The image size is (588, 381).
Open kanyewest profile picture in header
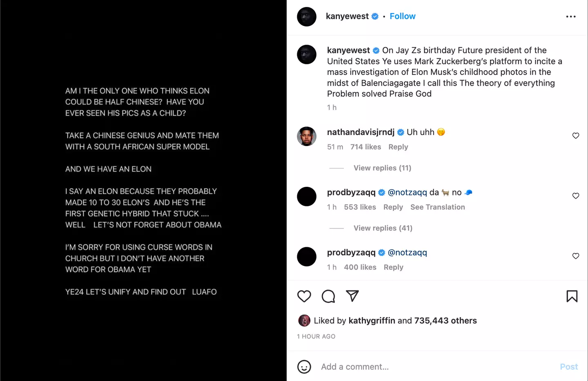coord(307,17)
